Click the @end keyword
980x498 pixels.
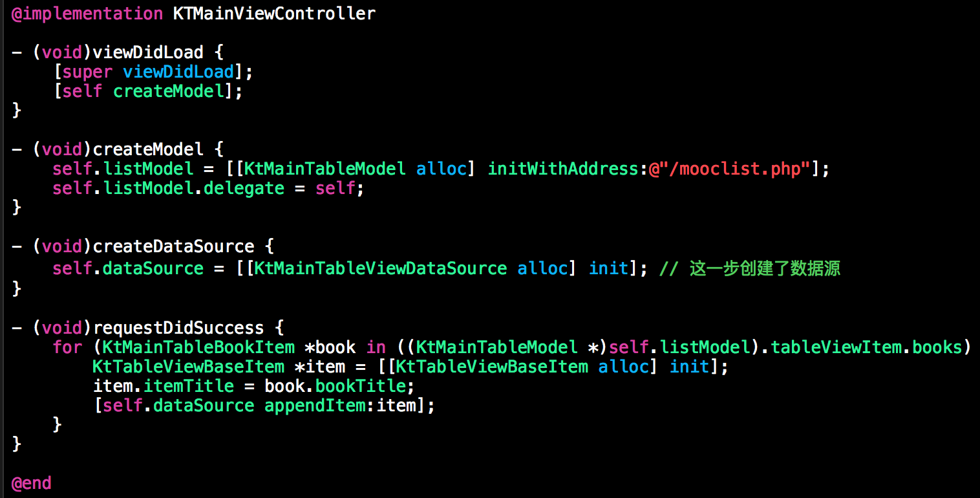click(31, 482)
